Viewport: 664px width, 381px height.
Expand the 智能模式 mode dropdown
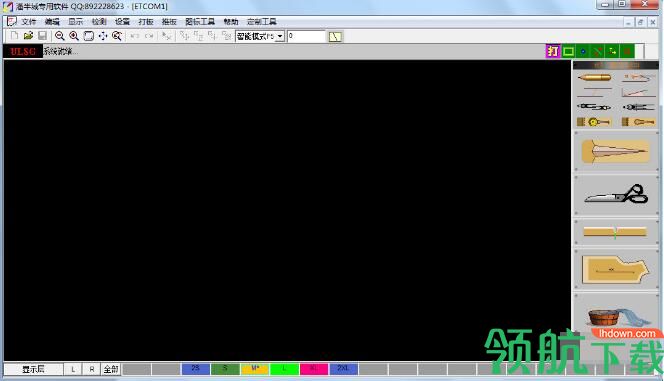coord(280,36)
